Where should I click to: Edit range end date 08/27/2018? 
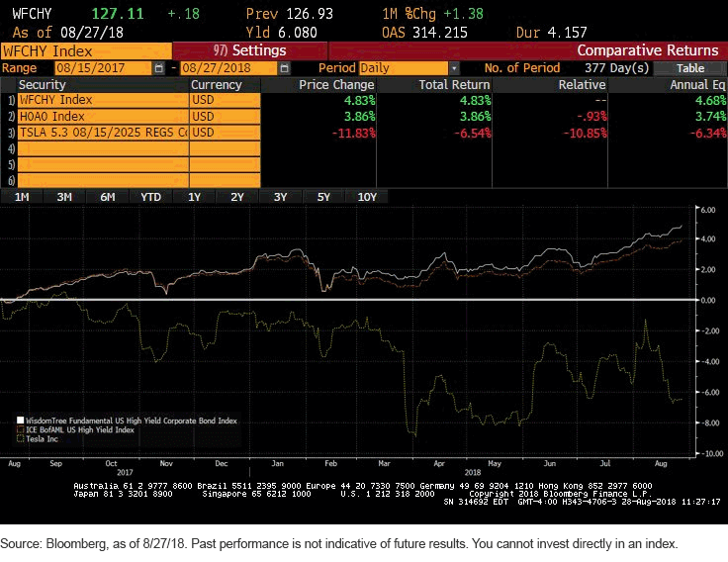[x=228, y=68]
